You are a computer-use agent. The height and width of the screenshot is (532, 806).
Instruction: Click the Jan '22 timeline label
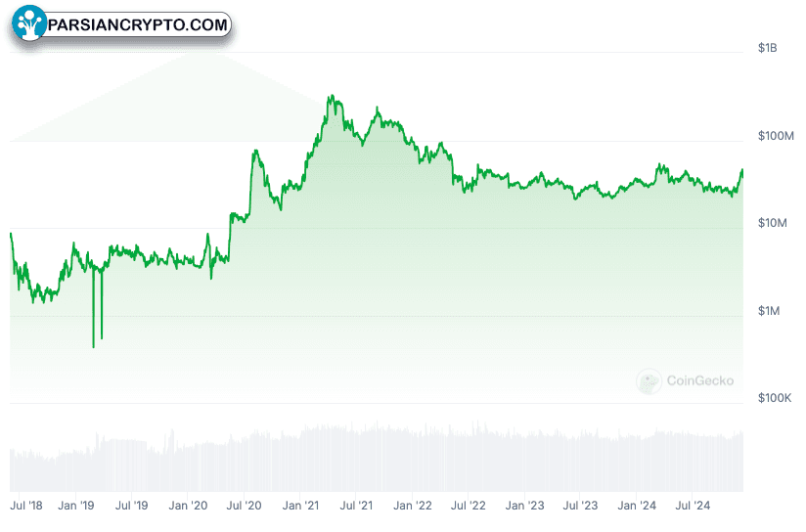(413, 506)
